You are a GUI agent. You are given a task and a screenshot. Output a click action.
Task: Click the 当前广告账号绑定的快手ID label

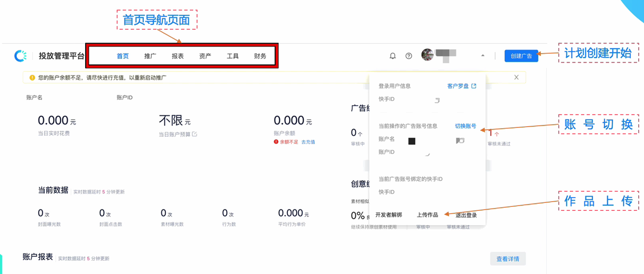point(410,179)
